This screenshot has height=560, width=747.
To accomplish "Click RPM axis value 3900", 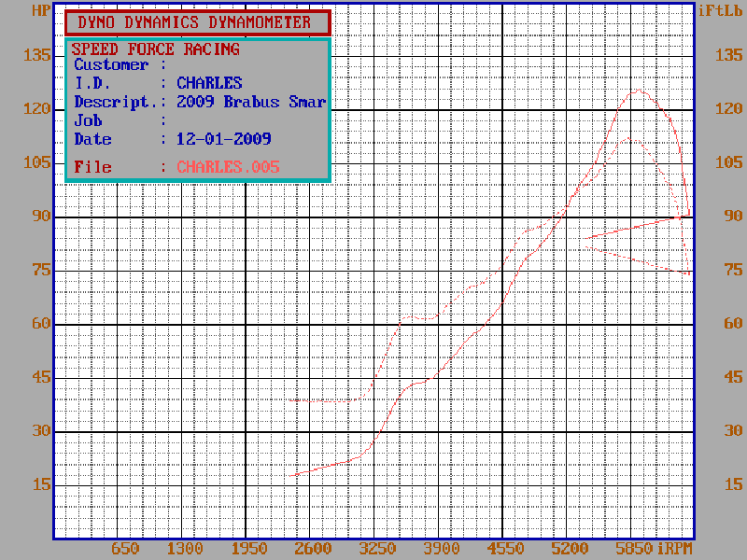I will point(442,548).
